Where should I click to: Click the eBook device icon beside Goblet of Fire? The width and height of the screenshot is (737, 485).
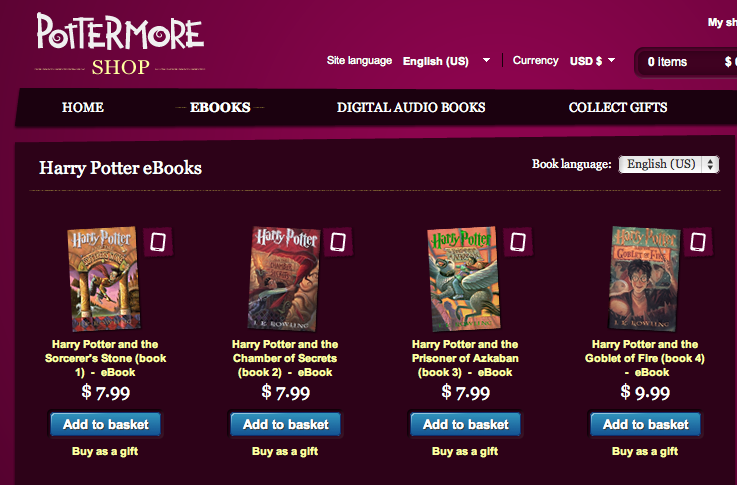(x=698, y=242)
